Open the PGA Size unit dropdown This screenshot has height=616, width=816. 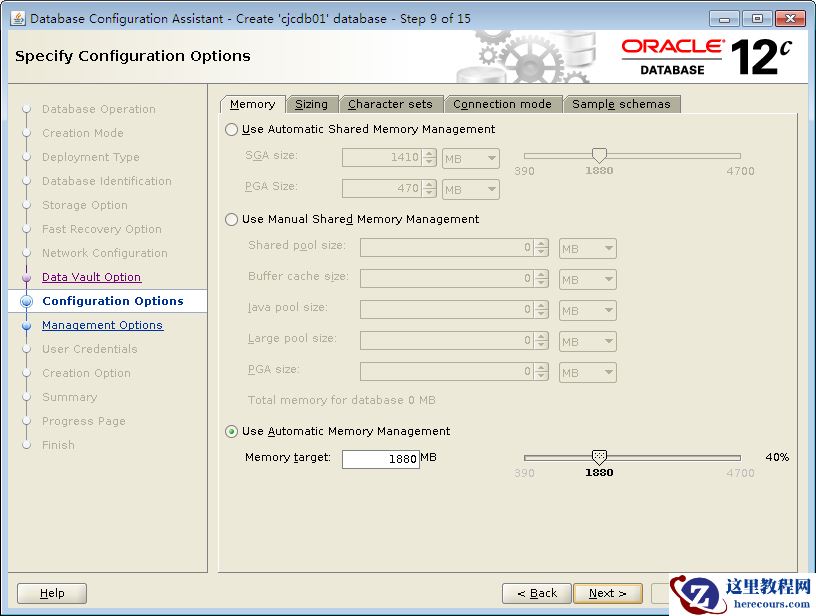[x=471, y=189]
